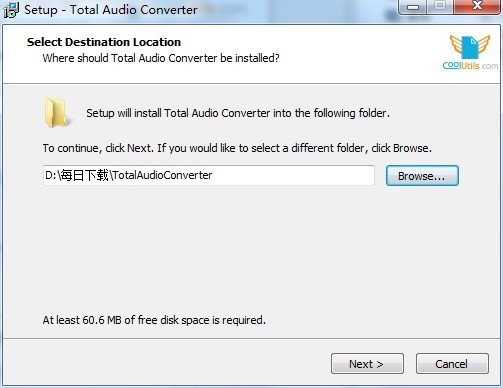Screen dimensions: 503x388
Task: Click the 'Setup - Total Audio Converter' title bar
Action: click(x=111, y=10)
